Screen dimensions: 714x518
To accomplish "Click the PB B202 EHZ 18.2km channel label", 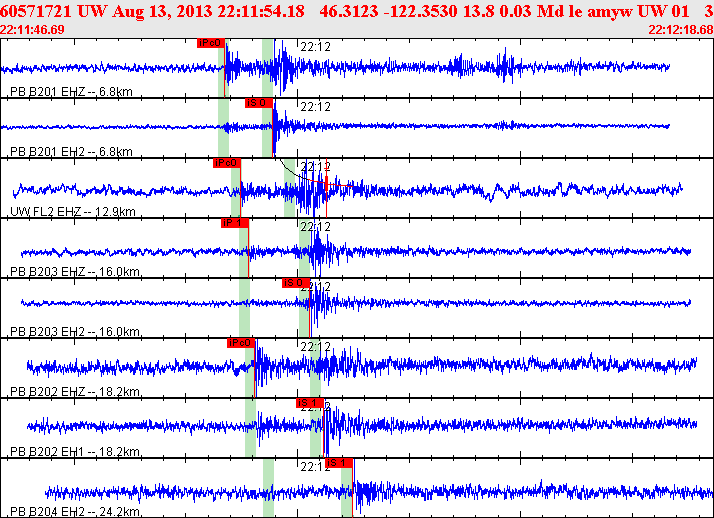I will tap(75, 392).
